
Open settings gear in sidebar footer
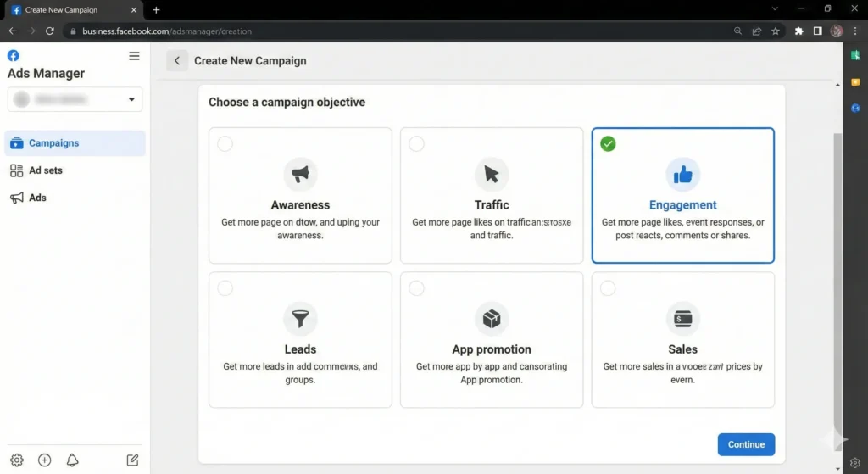click(17, 460)
